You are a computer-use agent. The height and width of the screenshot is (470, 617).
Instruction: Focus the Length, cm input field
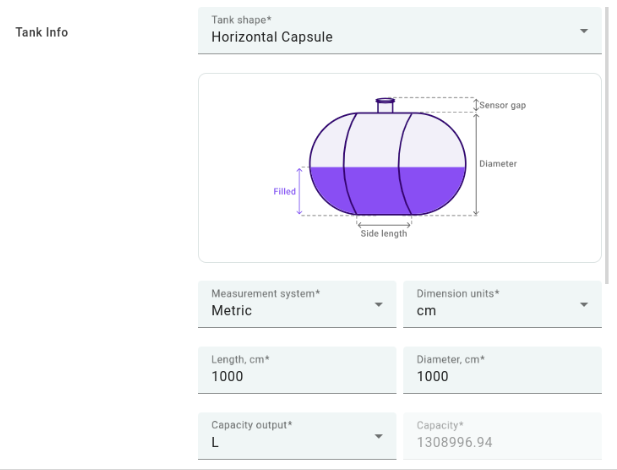297,370
